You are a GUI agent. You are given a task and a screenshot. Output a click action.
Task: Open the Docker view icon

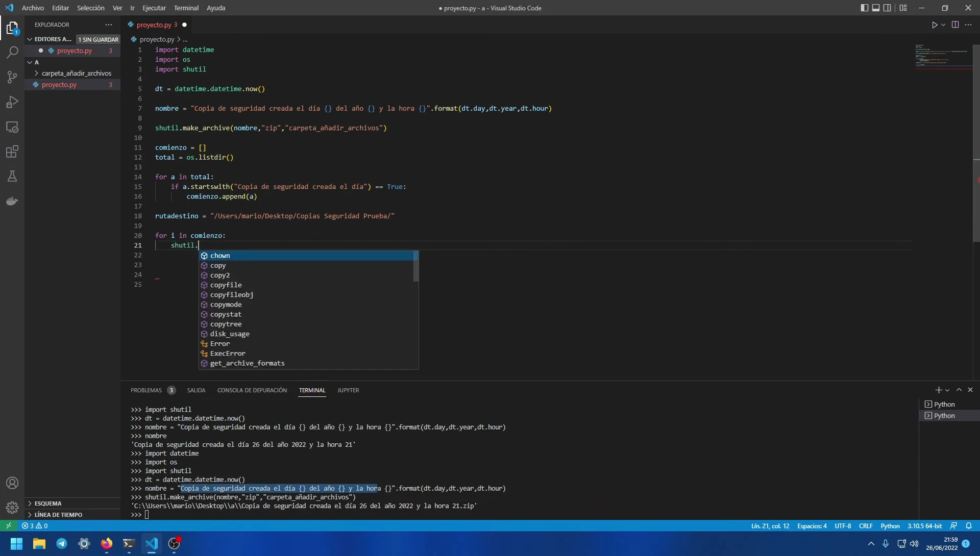click(12, 201)
